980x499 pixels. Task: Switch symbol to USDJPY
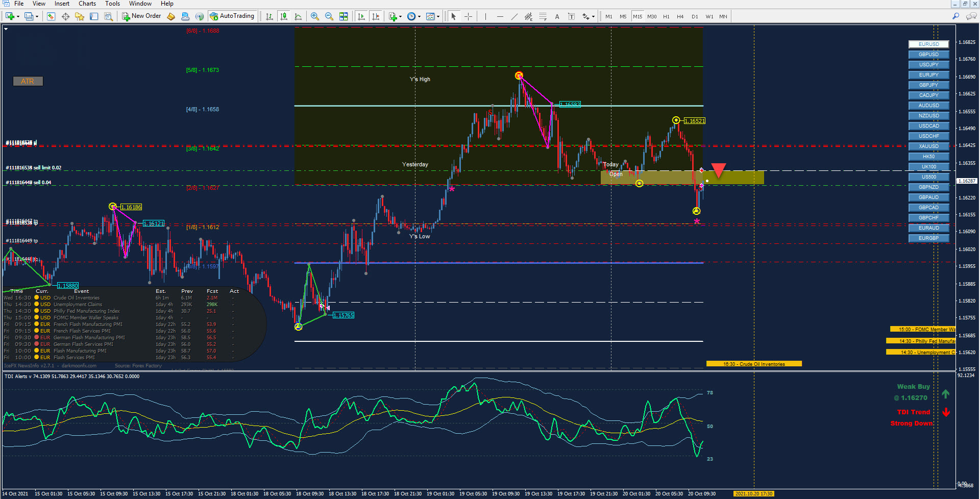(928, 65)
